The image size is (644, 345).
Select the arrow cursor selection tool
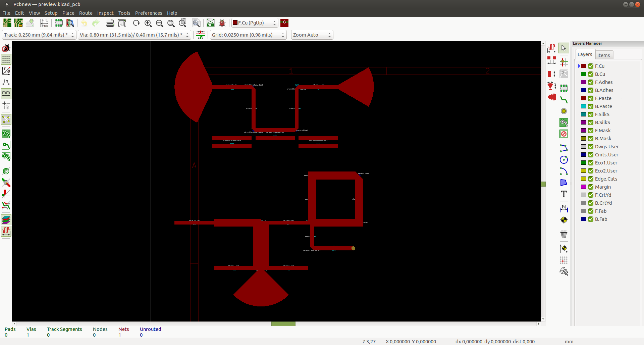coord(564,48)
